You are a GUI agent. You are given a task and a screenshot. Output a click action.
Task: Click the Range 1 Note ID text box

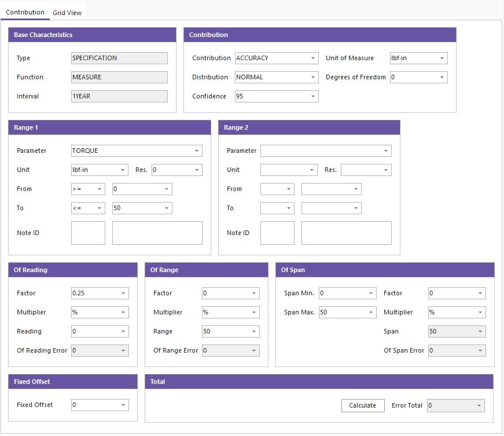coord(88,233)
